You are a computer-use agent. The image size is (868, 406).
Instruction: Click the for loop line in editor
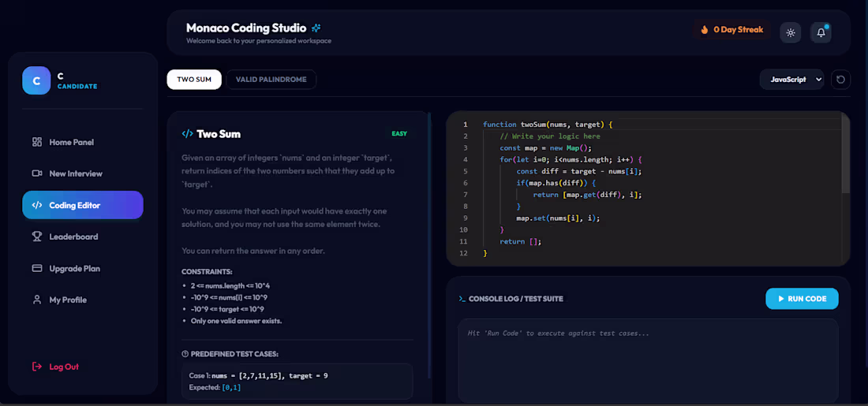pyautogui.click(x=571, y=159)
